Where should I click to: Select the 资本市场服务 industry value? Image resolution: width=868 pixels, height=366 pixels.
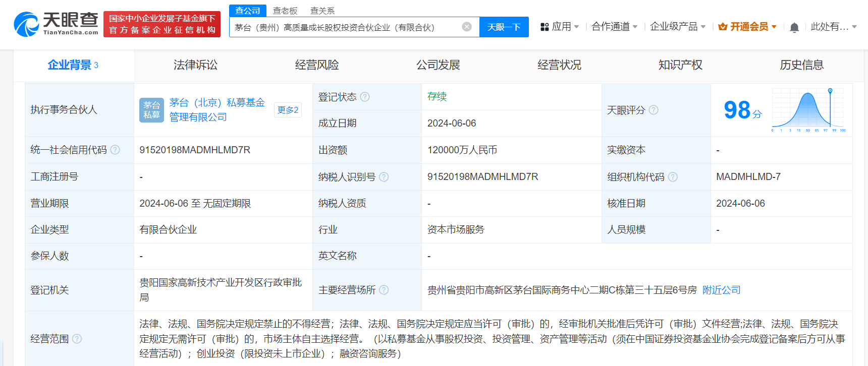click(x=456, y=229)
